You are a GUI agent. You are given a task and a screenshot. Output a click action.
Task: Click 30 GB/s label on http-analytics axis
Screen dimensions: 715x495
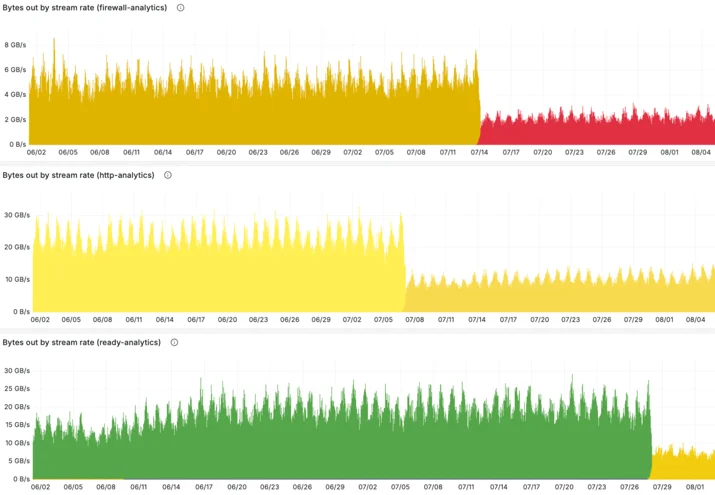tap(17, 215)
